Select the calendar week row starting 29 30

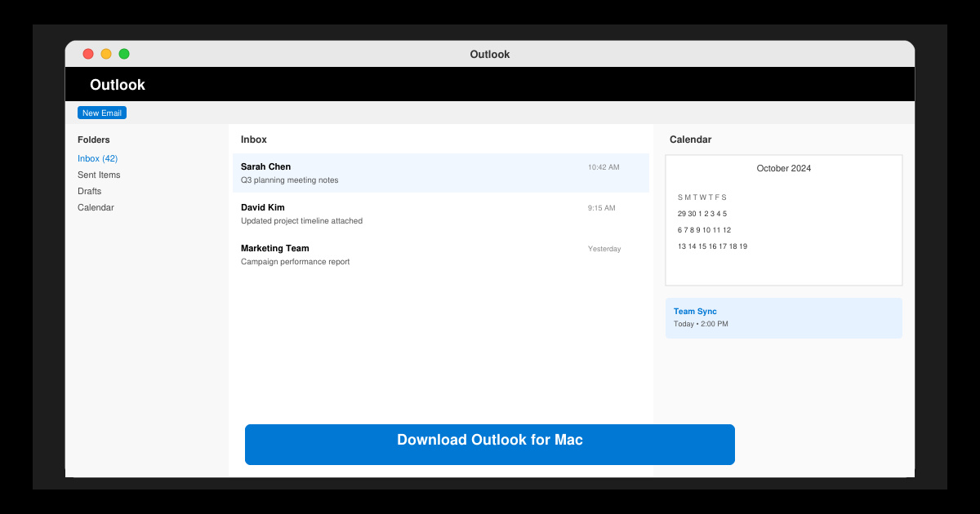pyautogui.click(x=702, y=214)
